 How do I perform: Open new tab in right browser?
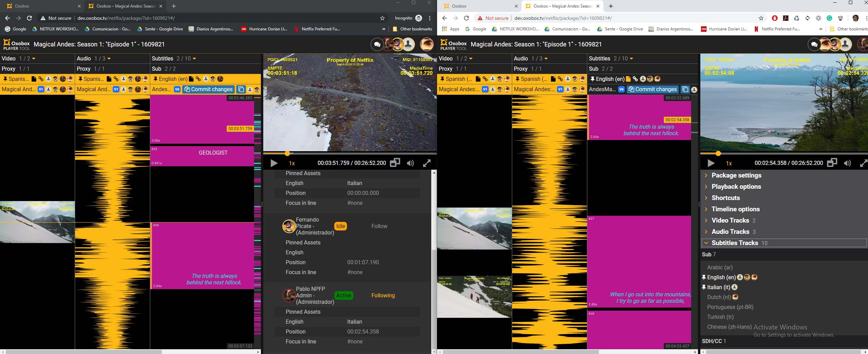(x=611, y=6)
